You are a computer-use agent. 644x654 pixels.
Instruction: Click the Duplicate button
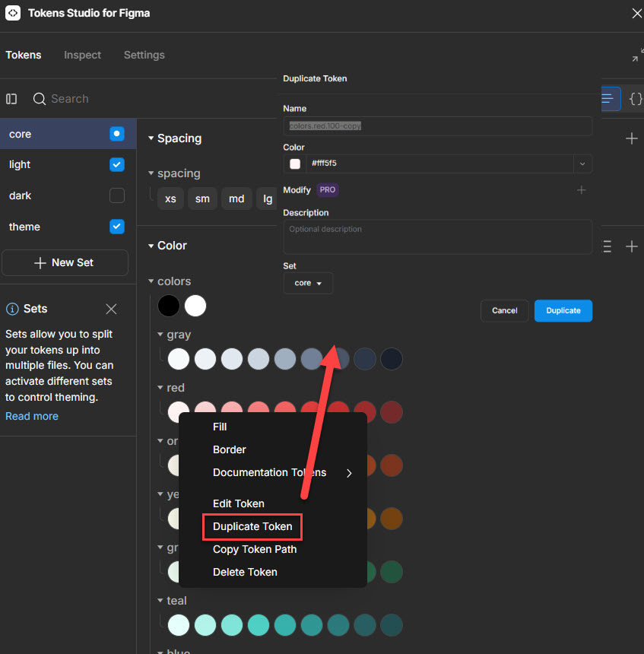(563, 311)
